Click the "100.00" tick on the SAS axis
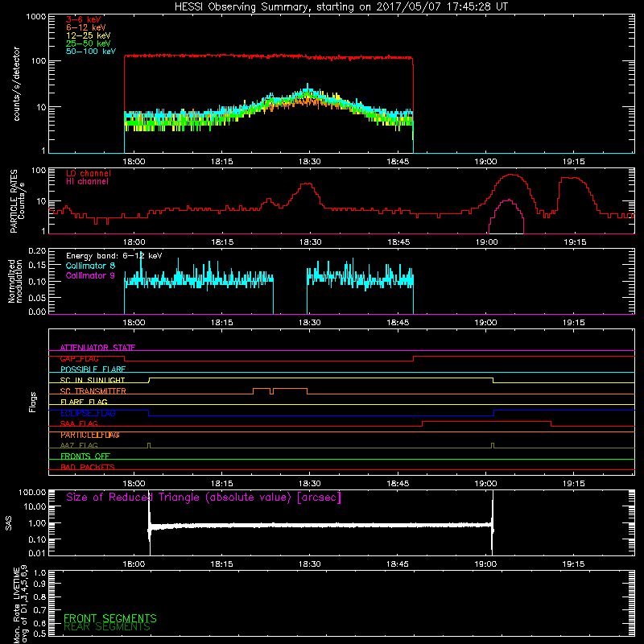 click(x=32, y=492)
